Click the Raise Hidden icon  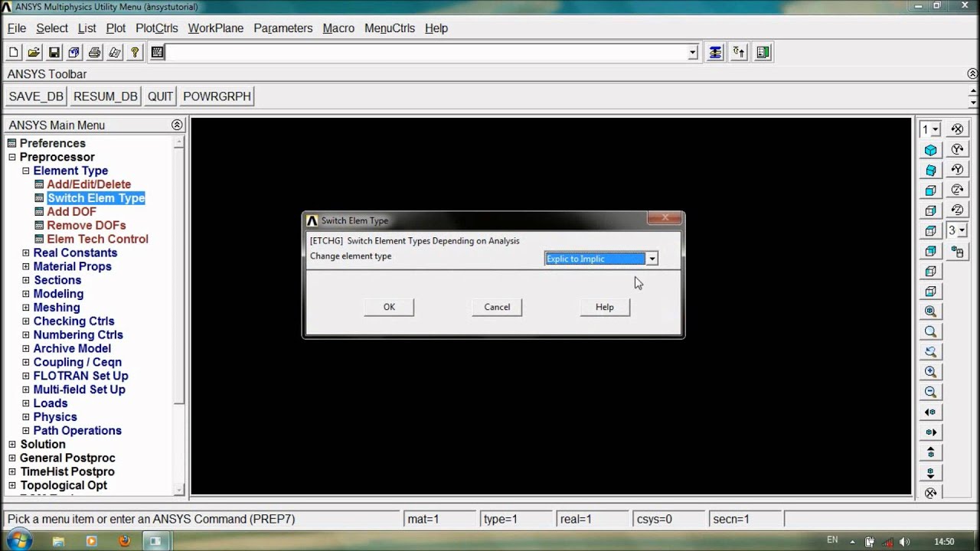pyautogui.click(x=715, y=52)
